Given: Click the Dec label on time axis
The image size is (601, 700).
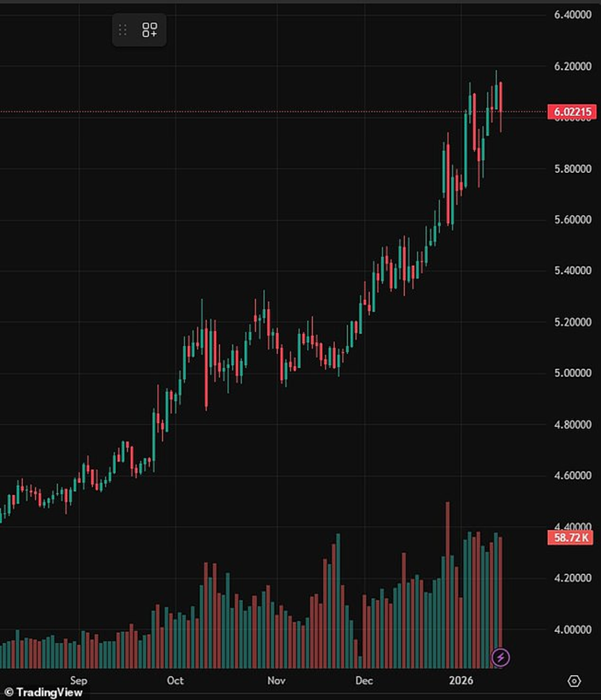Looking at the screenshot, I should pos(366,681).
